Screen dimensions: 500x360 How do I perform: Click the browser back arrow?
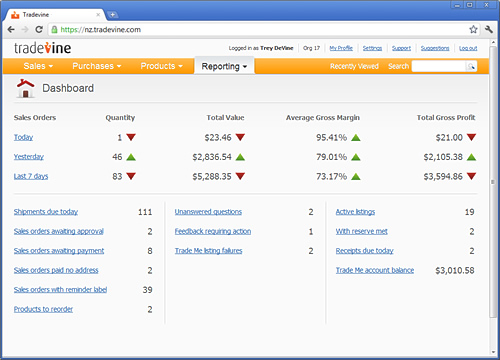[11, 29]
